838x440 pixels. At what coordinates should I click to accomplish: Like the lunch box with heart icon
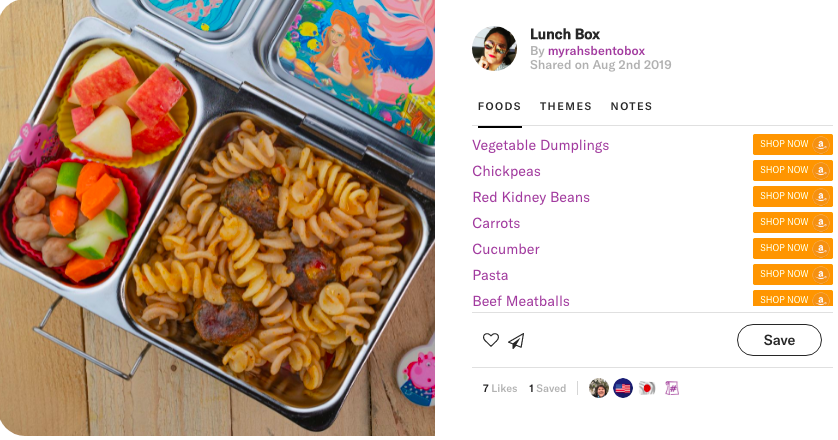click(x=491, y=340)
